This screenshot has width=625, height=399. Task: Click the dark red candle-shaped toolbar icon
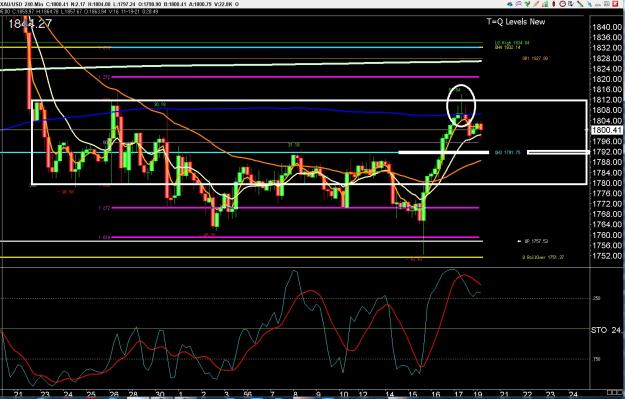coord(554,4)
